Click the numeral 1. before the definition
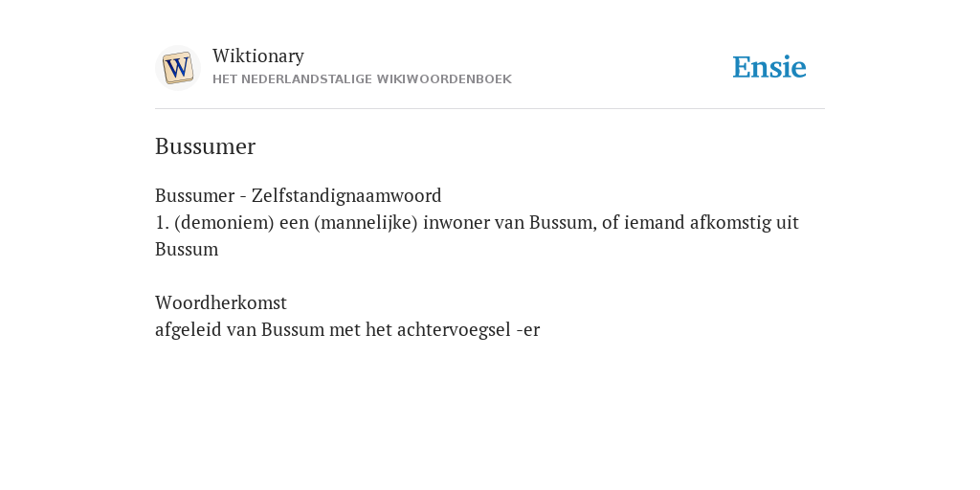 (162, 222)
